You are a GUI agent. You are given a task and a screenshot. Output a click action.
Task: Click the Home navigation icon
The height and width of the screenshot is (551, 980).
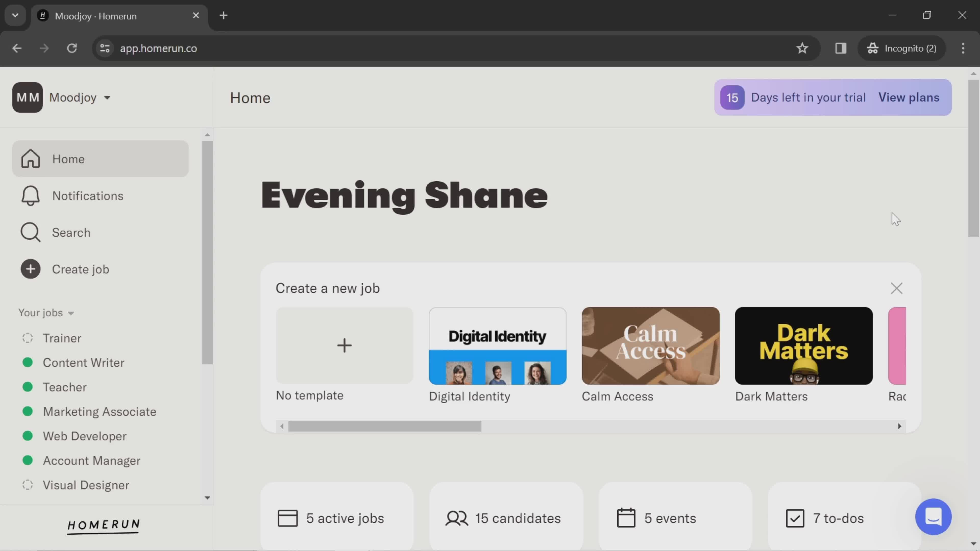tap(30, 158)
